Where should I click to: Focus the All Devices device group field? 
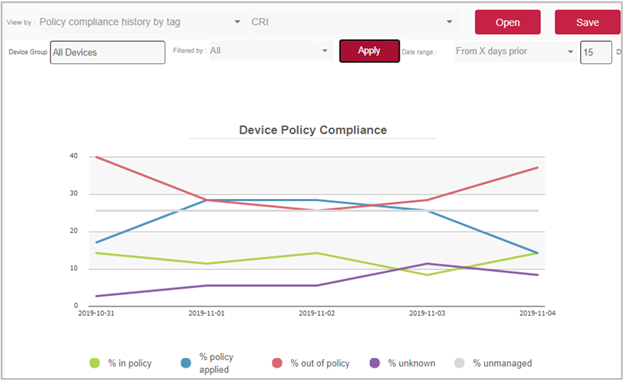click(107, 52)
